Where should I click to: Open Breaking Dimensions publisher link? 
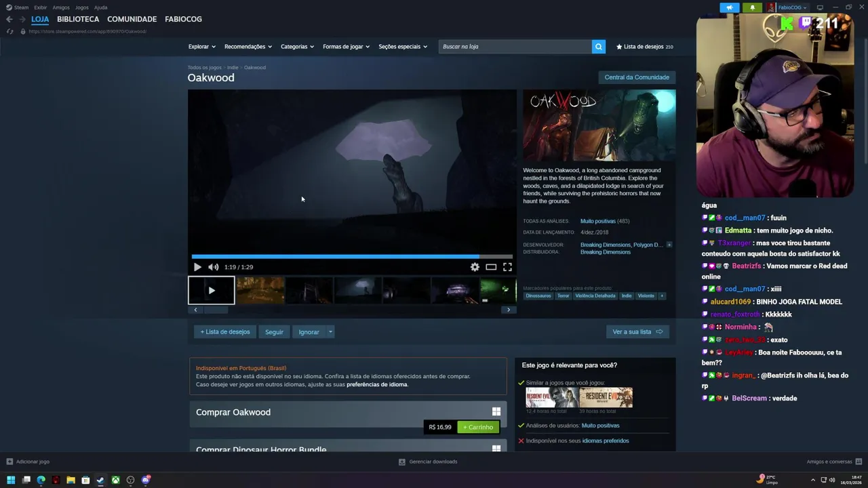(x=605, y=252)
